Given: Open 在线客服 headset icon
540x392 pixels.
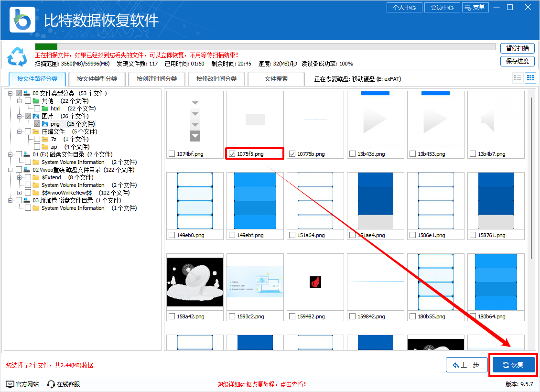Looking at the screenshot, I should pyautogui.click(x=51, y=384).
